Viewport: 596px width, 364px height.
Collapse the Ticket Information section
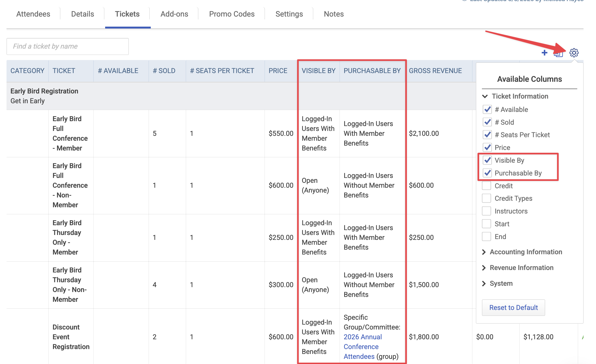(515, 96)
